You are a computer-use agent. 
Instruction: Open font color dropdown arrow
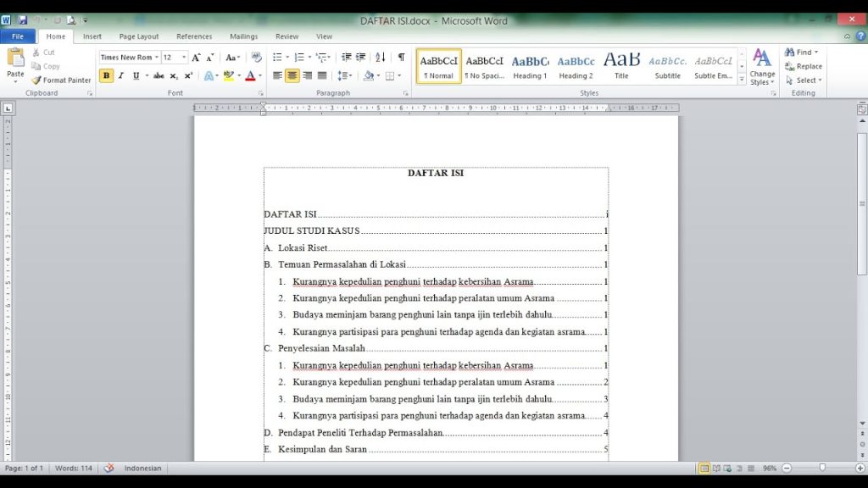point(260,75)
